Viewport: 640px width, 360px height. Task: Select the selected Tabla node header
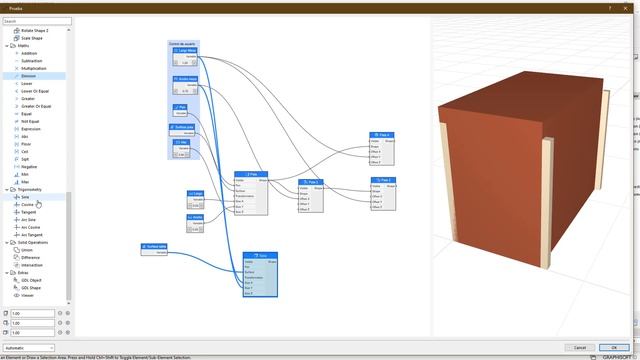260,256
